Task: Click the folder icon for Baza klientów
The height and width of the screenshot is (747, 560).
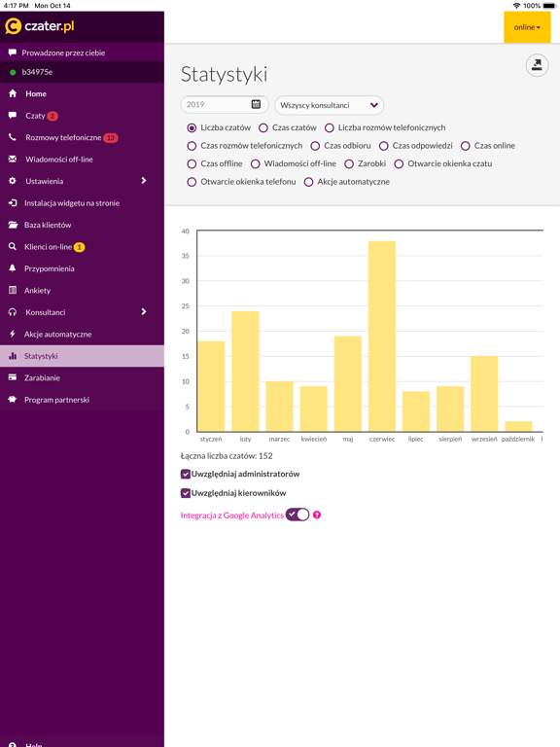Action: click(x=13, y=225)
